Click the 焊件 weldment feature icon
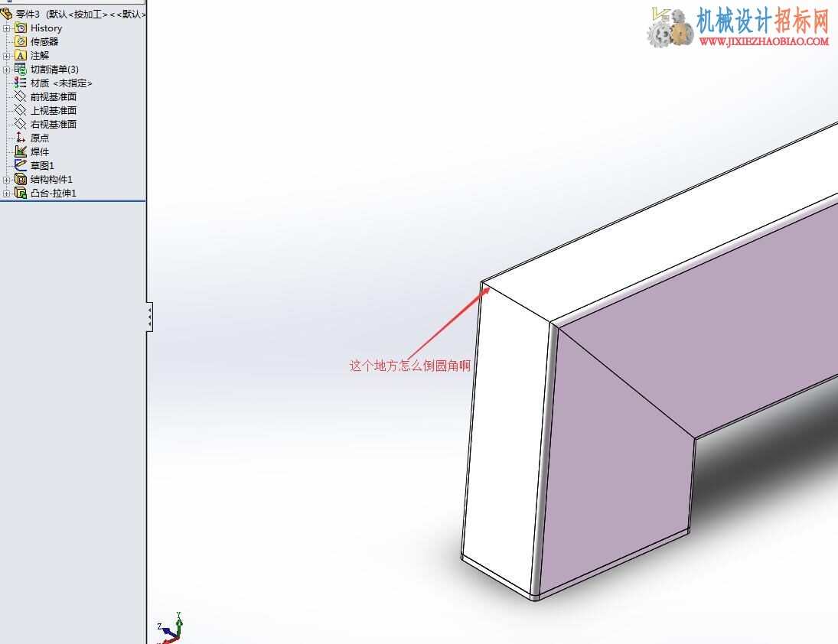This screenshot has height=644, width=838. click(21, 151)
